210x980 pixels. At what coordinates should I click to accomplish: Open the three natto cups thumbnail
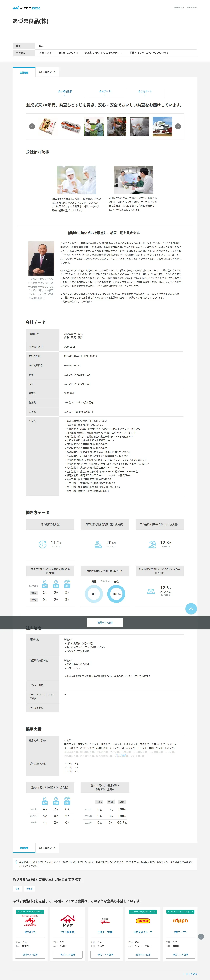[71, 126]
